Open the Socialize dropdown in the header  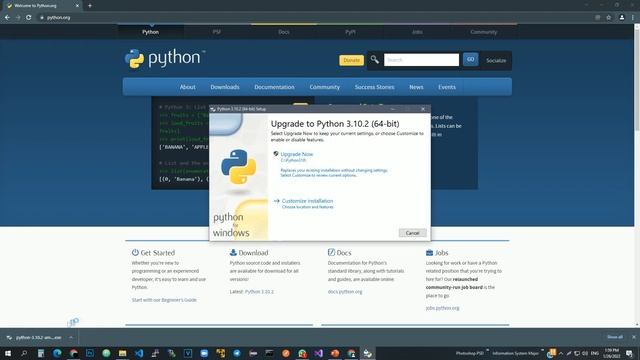(496, 60)
